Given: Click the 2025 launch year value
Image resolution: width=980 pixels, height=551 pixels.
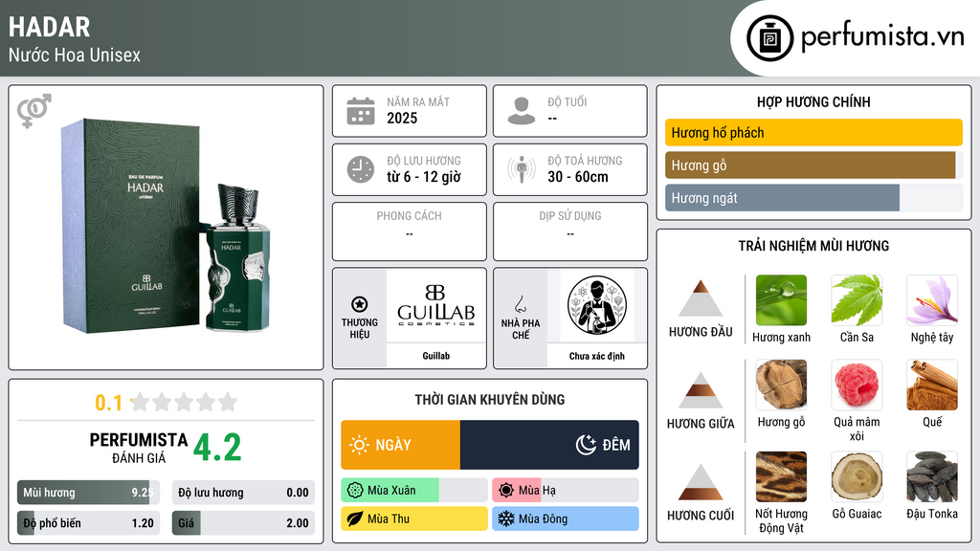Looking at the screenshot, I should click(402, 118).
